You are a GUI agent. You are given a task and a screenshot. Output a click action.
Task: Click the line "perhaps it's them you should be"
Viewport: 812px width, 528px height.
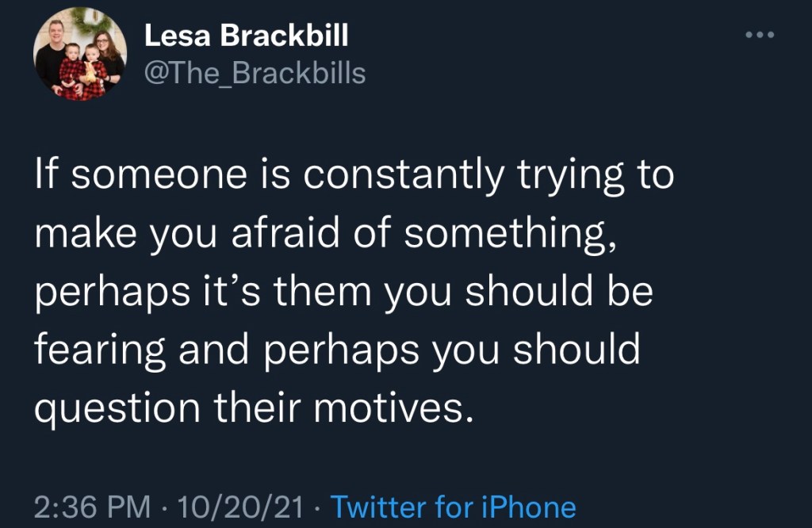tap(344, 293)
